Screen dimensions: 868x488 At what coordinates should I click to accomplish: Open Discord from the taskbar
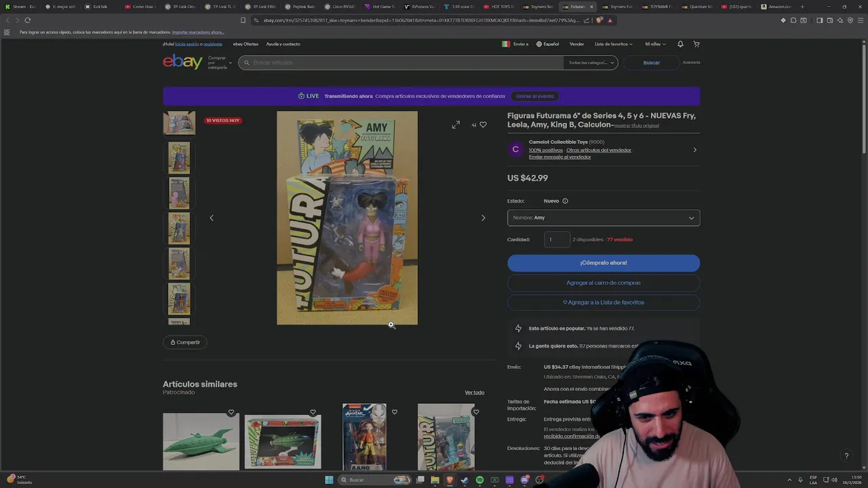(x=524, y=480)
